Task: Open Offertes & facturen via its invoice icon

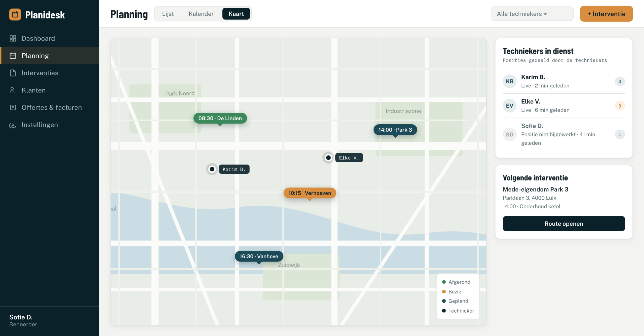Action: (x=13, y=107)
